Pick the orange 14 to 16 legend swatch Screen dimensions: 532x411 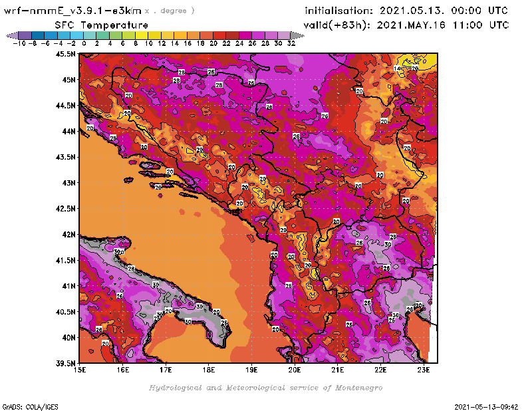coord(180,35)
